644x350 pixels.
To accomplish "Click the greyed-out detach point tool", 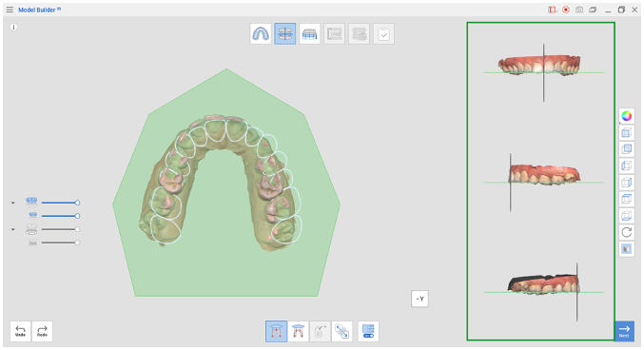I will pyautogui.click(x=320, y=332).
